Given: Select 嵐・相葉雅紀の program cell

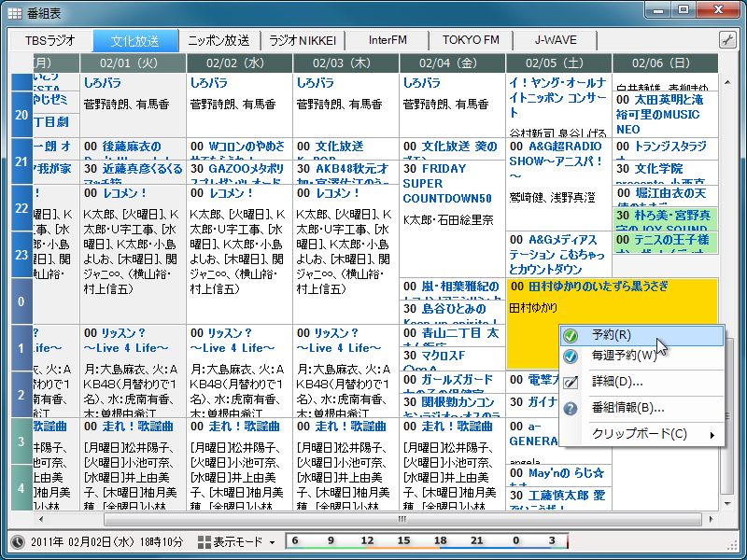Looking at the screenshot, I should click(x=452, y=289).
